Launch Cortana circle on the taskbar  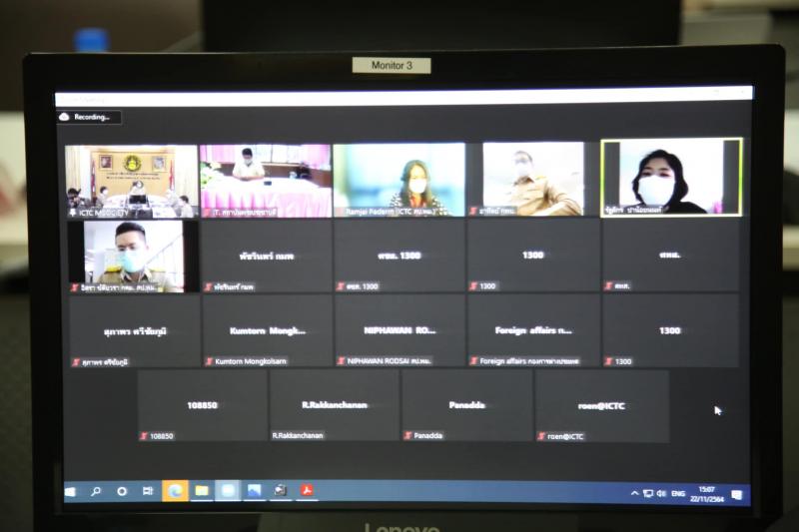pos(122,491)
